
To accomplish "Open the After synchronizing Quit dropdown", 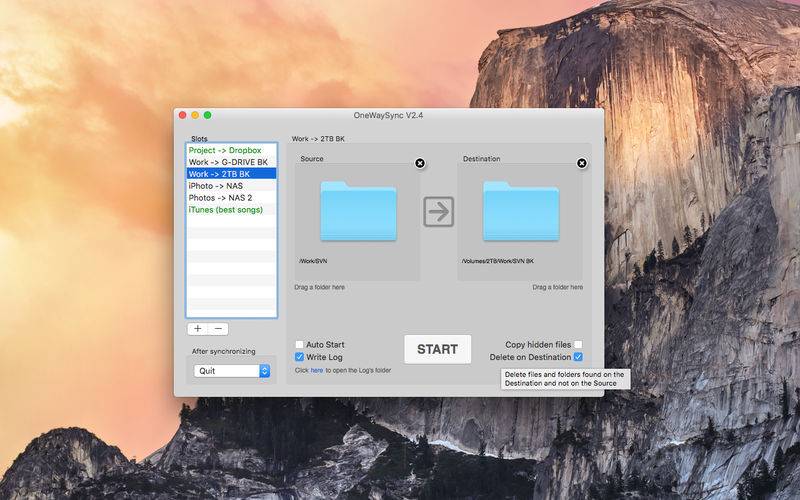I will [232, 371].
